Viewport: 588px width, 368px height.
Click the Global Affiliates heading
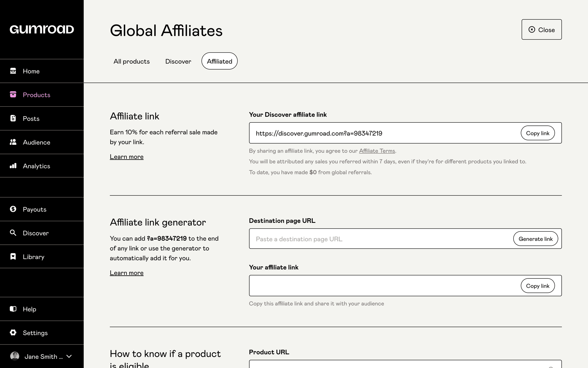166,30
